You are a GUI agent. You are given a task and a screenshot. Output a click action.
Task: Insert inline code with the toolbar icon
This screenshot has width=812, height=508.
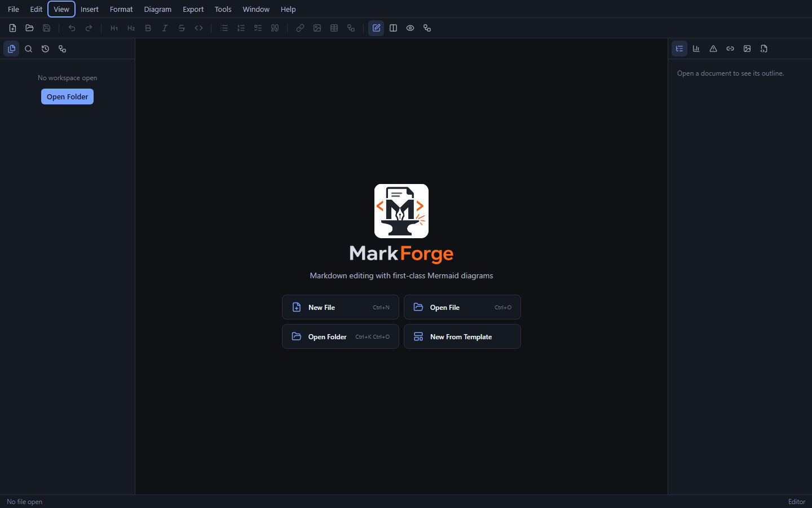[198, 28]
